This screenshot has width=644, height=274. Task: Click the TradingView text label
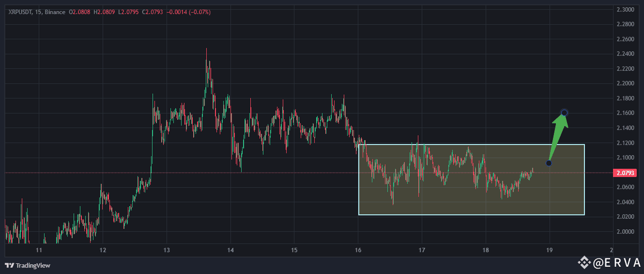coord(33,266)
